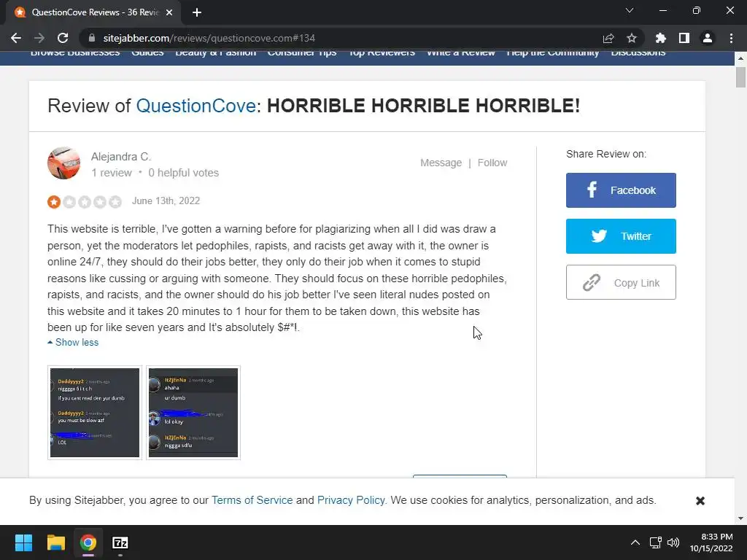Open the Chrome profile avatar
This screenshot has width=747, height=560.
pyautogui.click(x=708, y=38)
